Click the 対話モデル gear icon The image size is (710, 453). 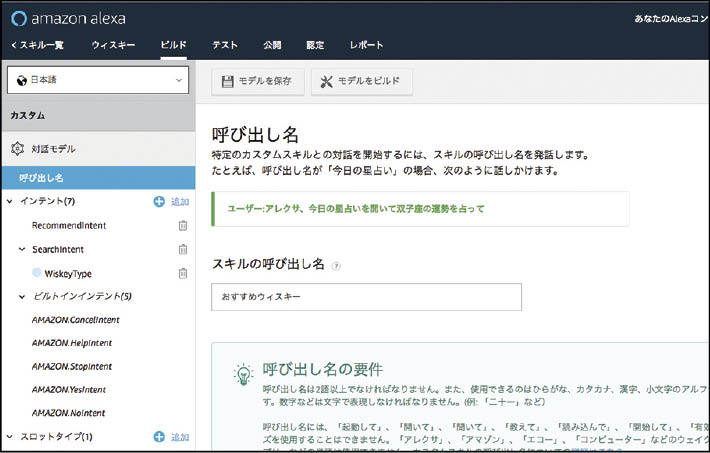pos(17,149)
